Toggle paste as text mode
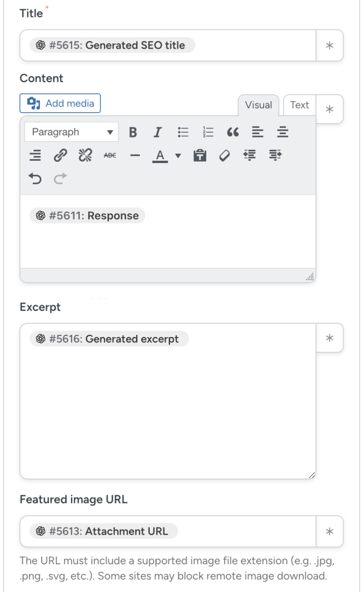Viewport: 364px width, 592px height. (199, 155)
